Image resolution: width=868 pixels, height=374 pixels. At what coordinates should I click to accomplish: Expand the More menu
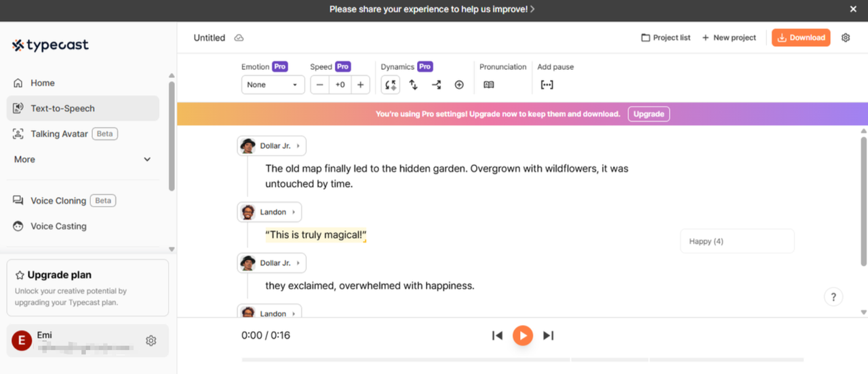click(83, 160)
